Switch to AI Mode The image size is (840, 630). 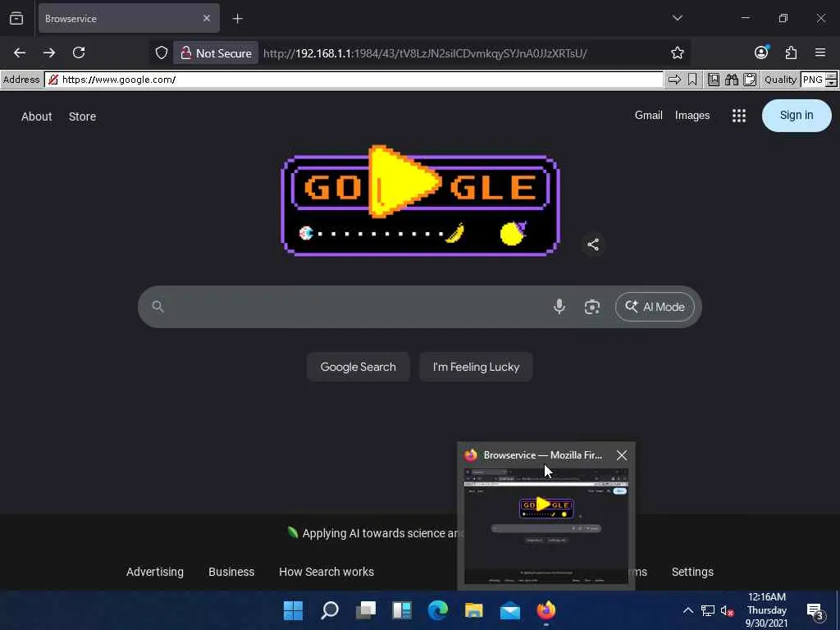655,307
